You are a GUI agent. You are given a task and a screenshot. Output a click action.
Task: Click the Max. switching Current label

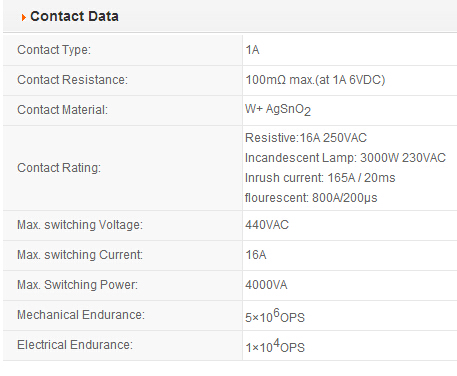click(x=80, y=255)
